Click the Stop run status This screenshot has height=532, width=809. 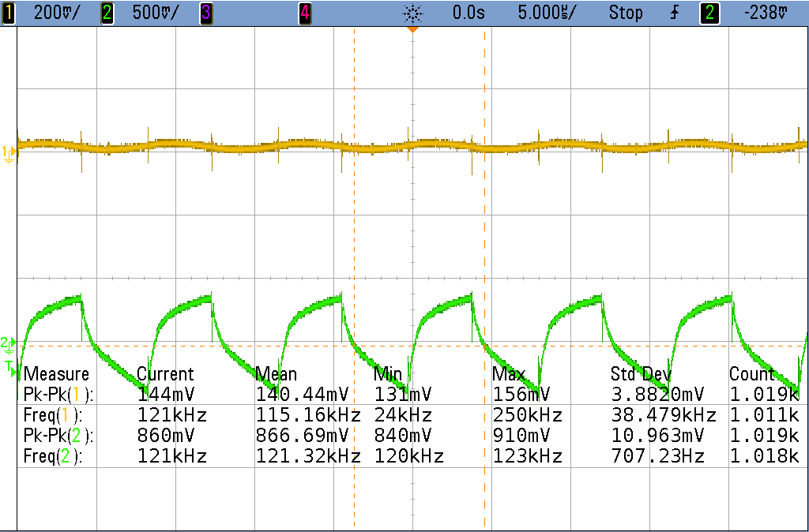tap(626, 13)
